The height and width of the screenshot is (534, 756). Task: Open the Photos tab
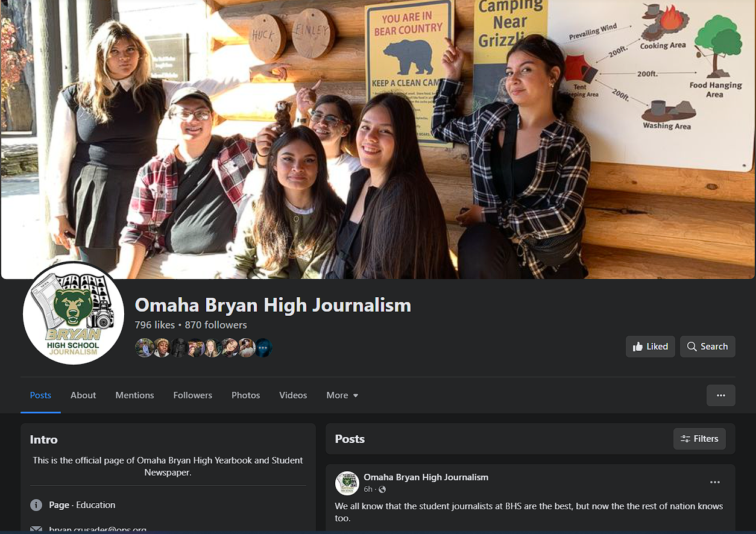click(245, 395)
